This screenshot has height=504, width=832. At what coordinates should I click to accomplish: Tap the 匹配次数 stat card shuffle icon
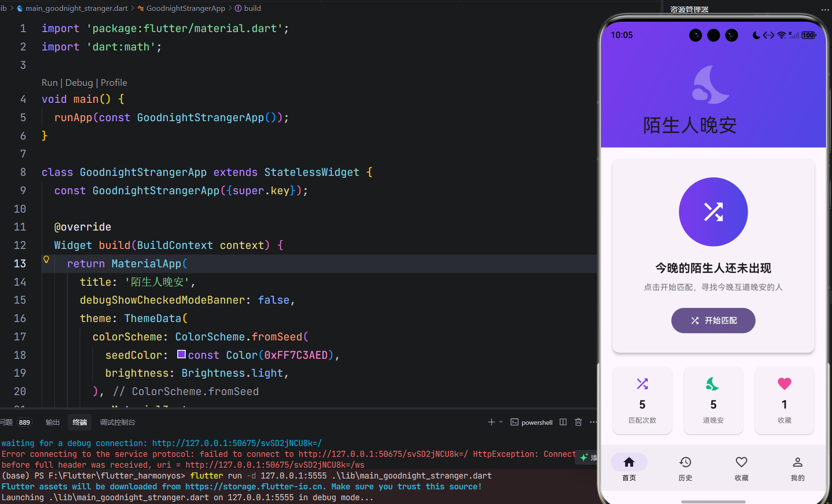coord(642,384)
